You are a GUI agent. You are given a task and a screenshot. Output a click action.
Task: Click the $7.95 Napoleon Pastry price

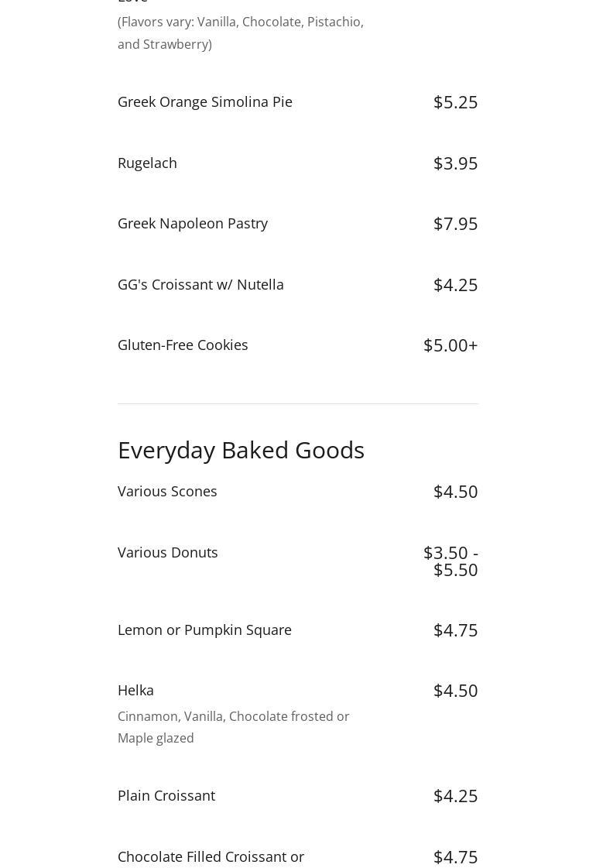point(455,224)
